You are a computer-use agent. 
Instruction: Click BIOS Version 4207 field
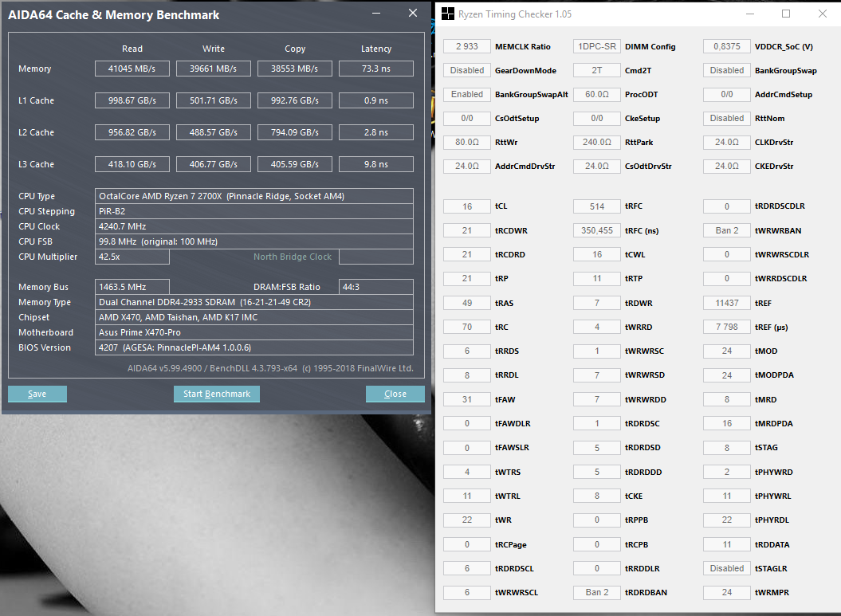[x=254, y=347]
